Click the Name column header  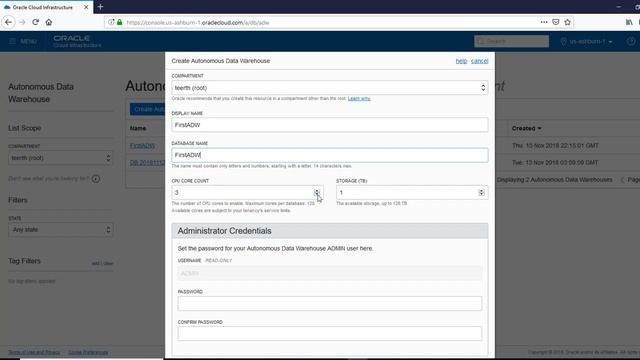138,128
